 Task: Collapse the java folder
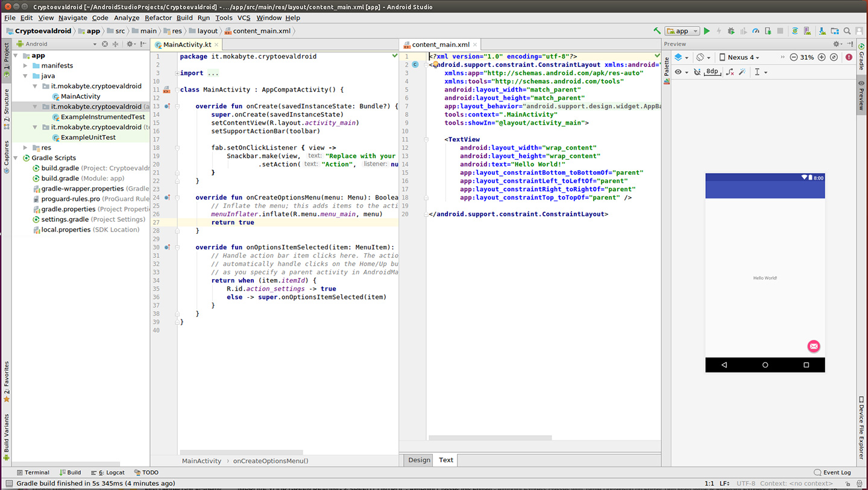[x=25, y=76]
